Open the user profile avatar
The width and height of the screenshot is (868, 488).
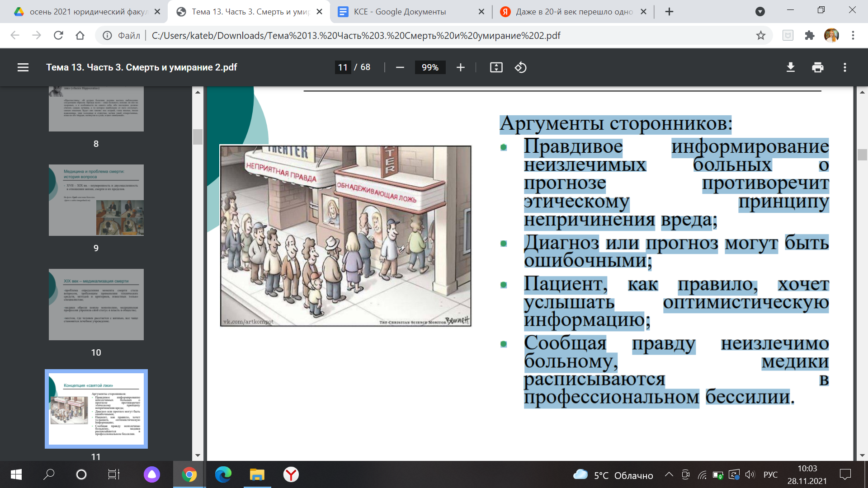831,35
